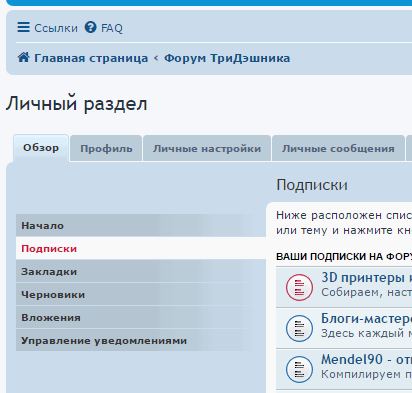
Task: Open the FAQ link
Action: 112,28
